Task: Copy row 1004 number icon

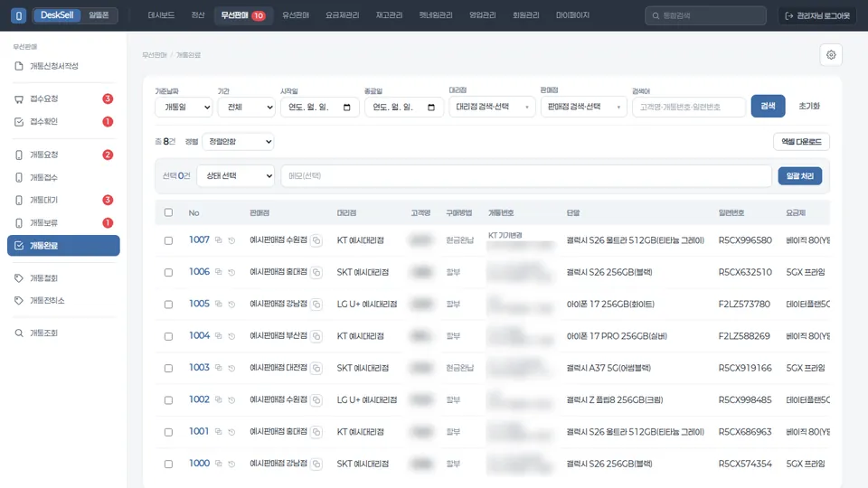Action: [x=219, y=336]
